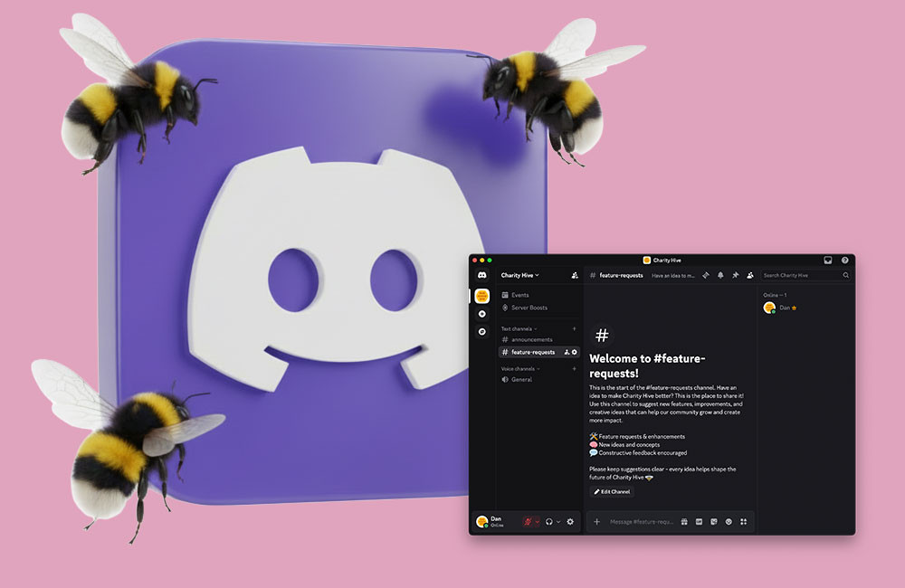Viewport: 905px width, 588px height.
Task: Open User Settings gear next to Dan
Action: pyautogui.click(x=570, y=522)
